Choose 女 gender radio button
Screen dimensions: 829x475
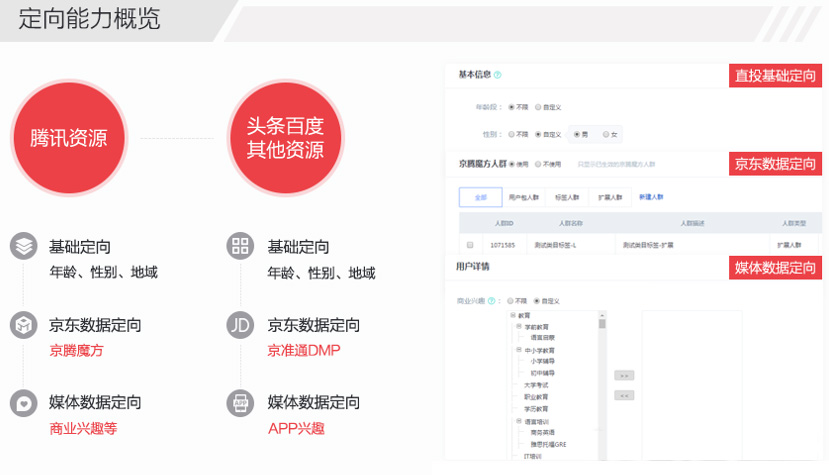coord(606,134)
